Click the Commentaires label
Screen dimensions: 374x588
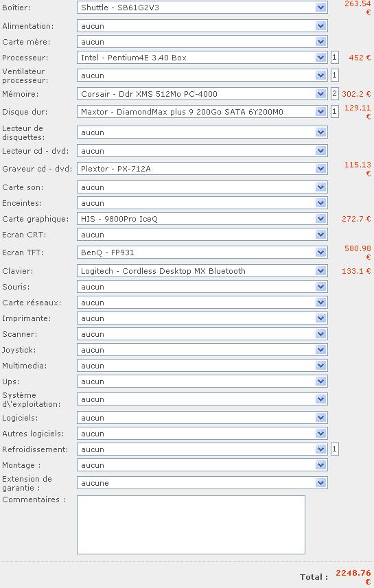coord(34,499)
